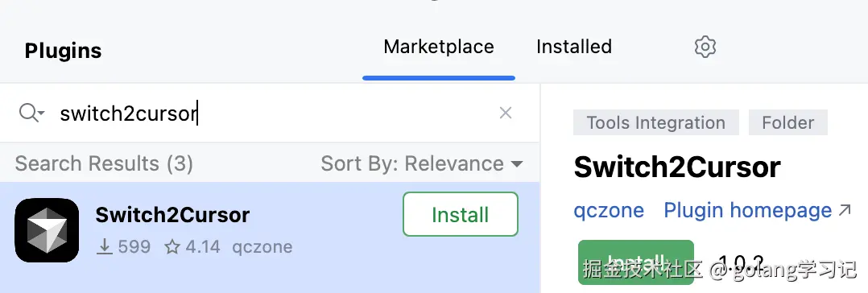Select the Switch2Cursor name in results
The image size is (868, 293).
click(x=172, y=215)
